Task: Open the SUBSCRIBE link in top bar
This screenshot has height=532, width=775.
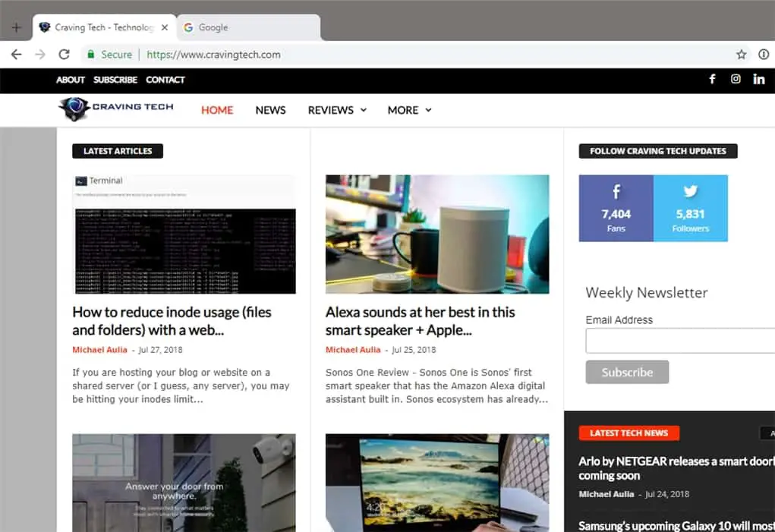Action: (x=115, y=80)
